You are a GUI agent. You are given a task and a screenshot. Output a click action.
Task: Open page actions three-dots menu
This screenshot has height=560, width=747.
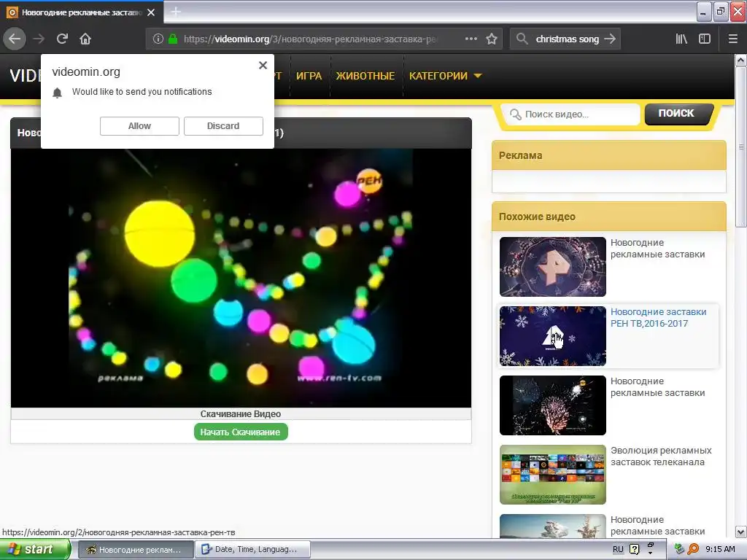(x=471, y=39)
